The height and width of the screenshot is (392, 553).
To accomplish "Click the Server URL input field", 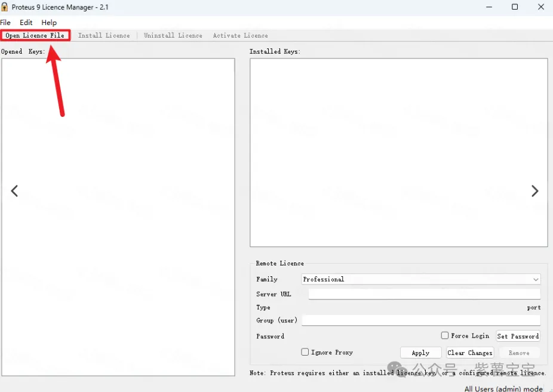I will click(424, 294).
